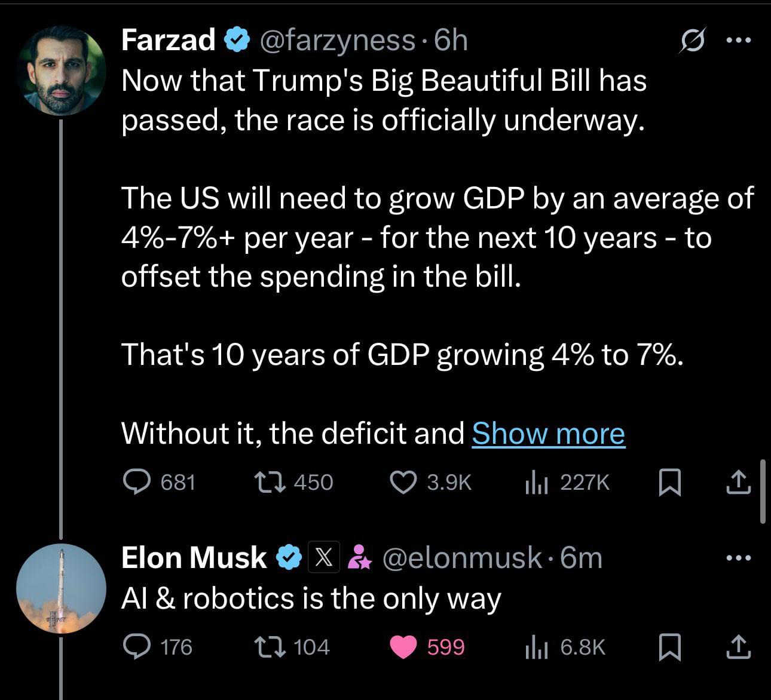The height and width of the screenshot is (700, 771).
Task: Repost Elon Musk's post showing 104
Action: click(292, 647)
